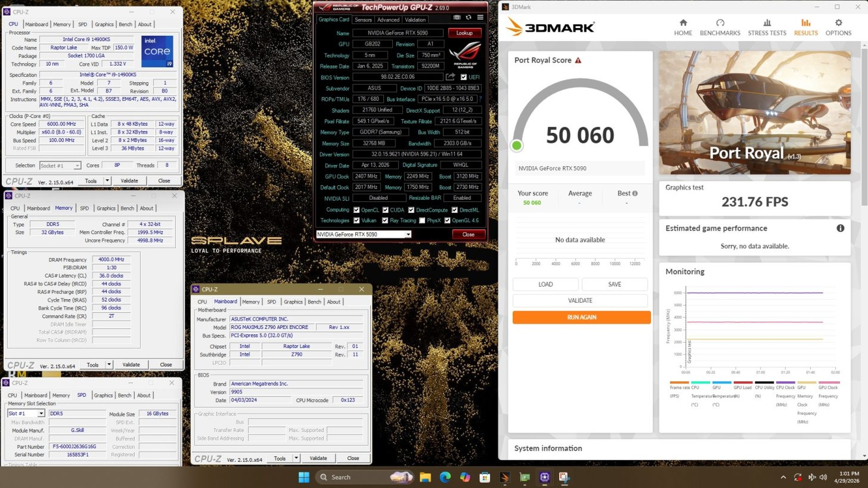This screenshot has height=488, width=868.
Task: Open the Advanced tab in GPU-Z
Action: (388, 20)
